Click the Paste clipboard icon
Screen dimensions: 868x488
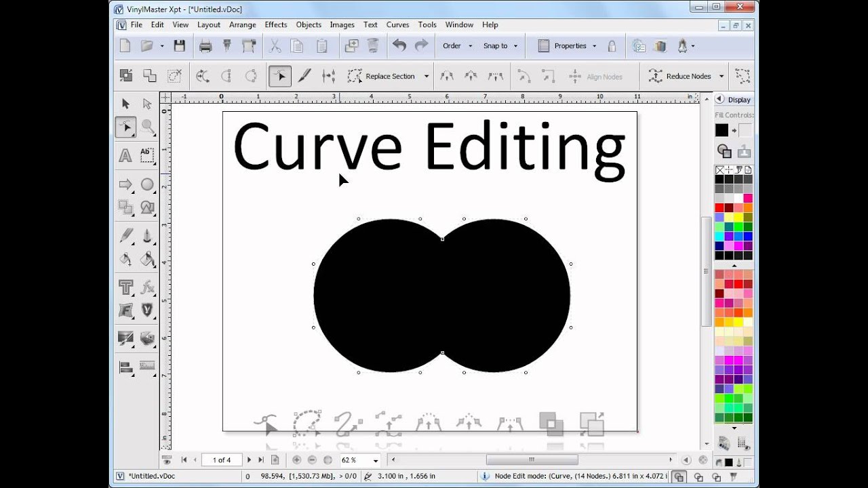[x=322, y=46]
